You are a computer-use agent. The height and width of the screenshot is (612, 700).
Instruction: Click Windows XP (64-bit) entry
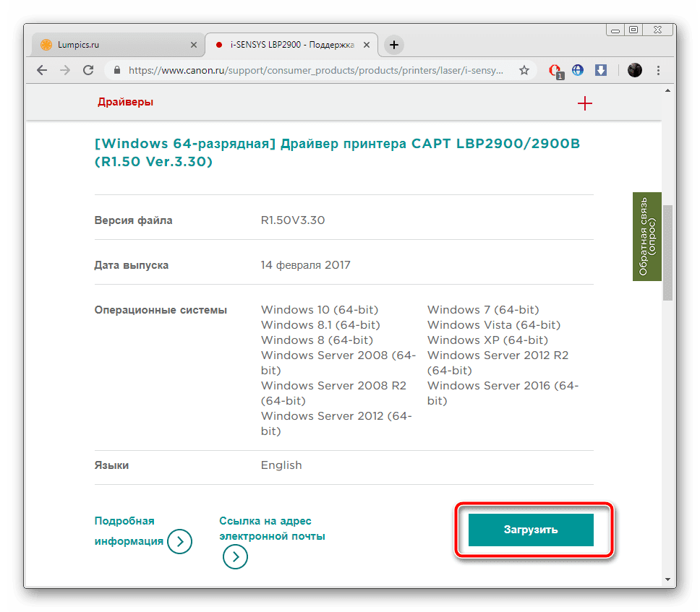487,340
